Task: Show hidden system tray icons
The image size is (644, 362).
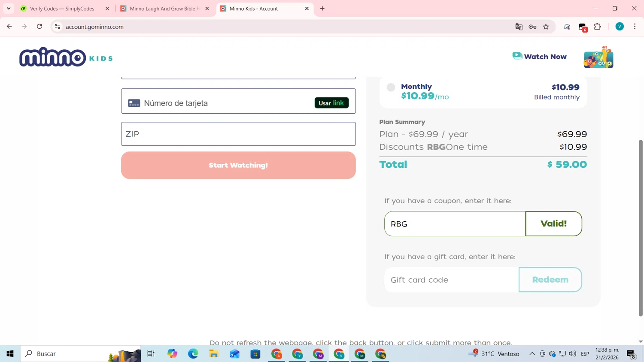Action: [x=532, y=354]
